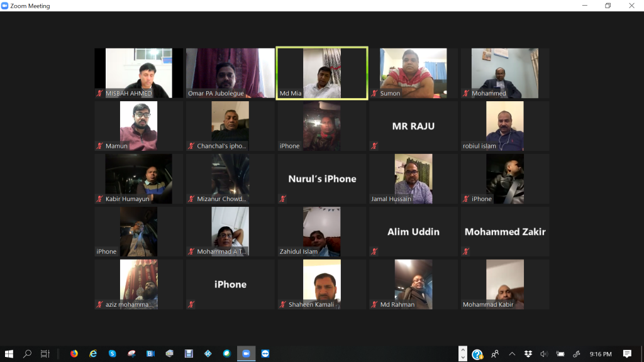Click the Windows search icon
The width and height of the screenshot is (644, 362).
click(x=27, y=354)
